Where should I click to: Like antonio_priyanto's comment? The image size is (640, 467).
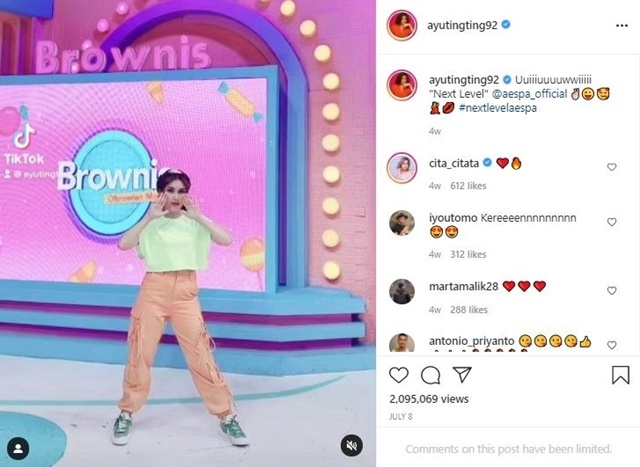(611, 345)
